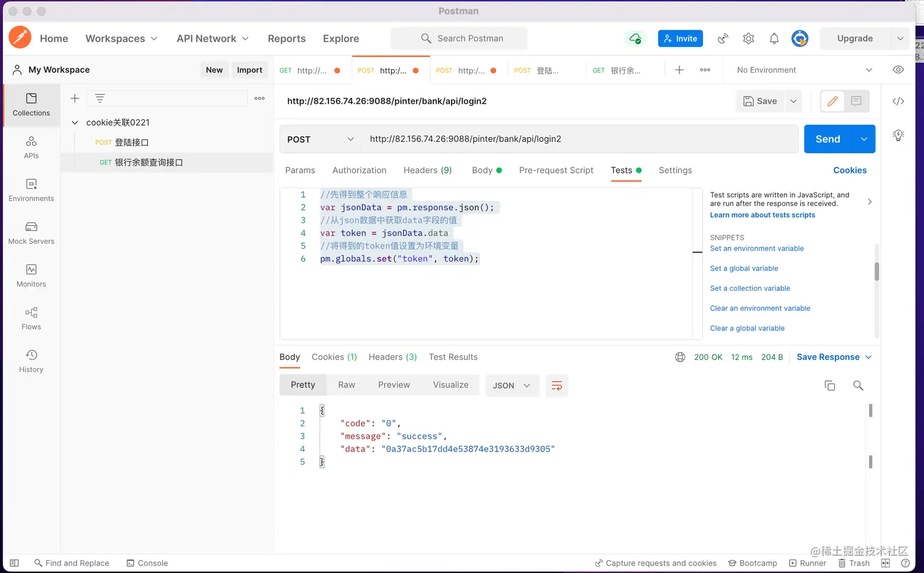Collapse the cookie关联0221 collection
Image resolution: width=924 pixels, height=573 pixels.
click(75, 123)
